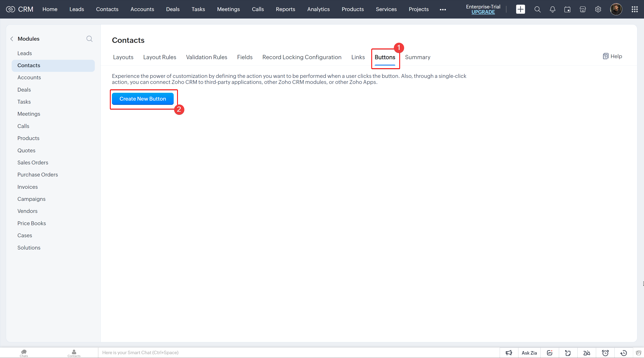Open the notifications bell
The image size is (644, 358).
click(x=552, y=9)
